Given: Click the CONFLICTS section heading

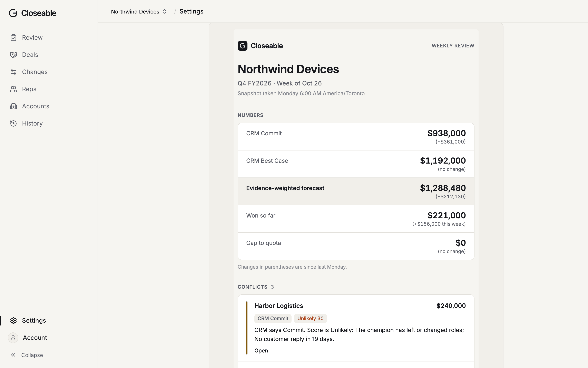Looking at the screenshot, I should [x=252, y=287].
